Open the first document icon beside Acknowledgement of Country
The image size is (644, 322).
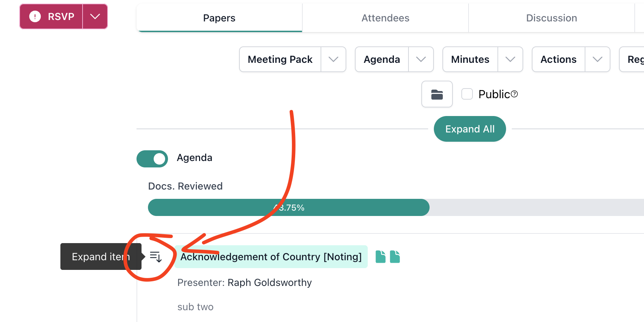[x=380, y=256]
